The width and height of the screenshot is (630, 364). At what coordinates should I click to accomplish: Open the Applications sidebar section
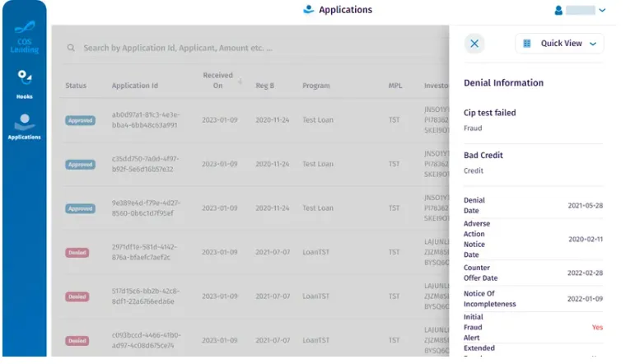pyautogui.click(x=24, y=127)
